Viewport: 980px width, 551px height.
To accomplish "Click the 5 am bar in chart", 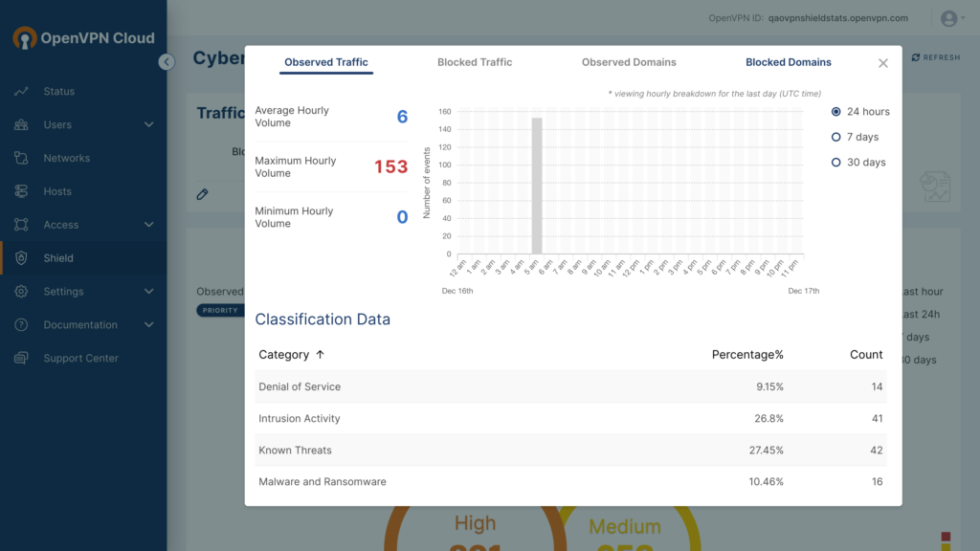I will click(x=537, y=186).
